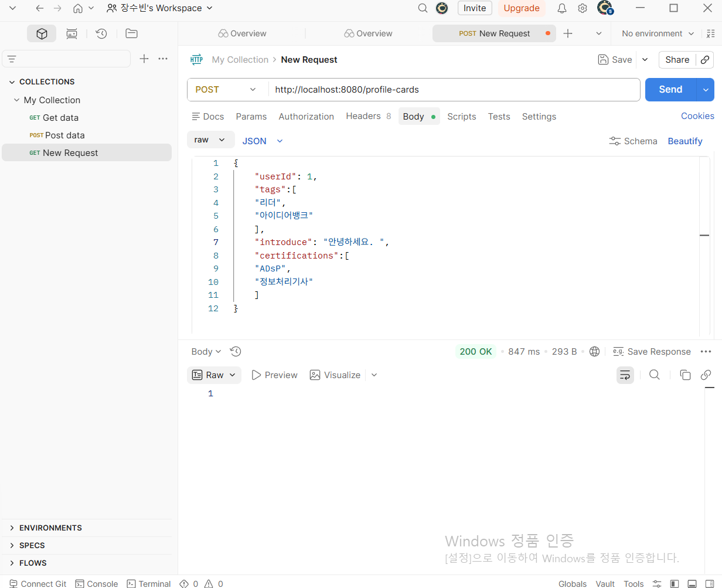Open notifications bell icon
Viewport: 722px width, 588px height.
click(x=561, y=8)
